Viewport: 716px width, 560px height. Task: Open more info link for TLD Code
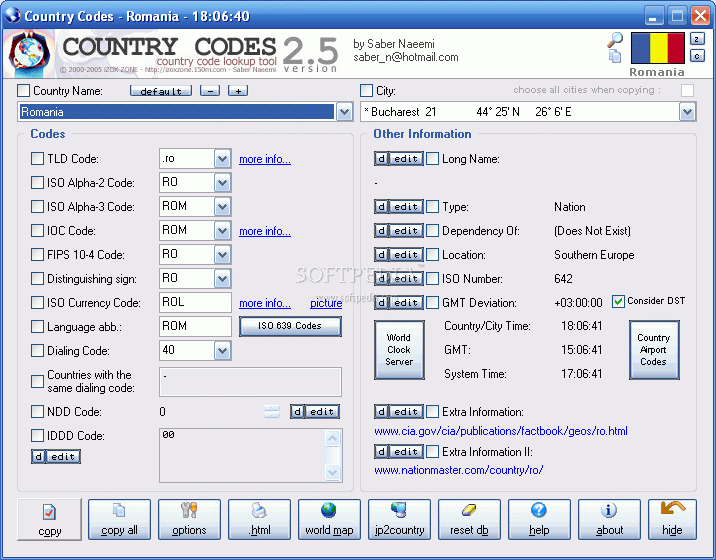pos(265,159)
